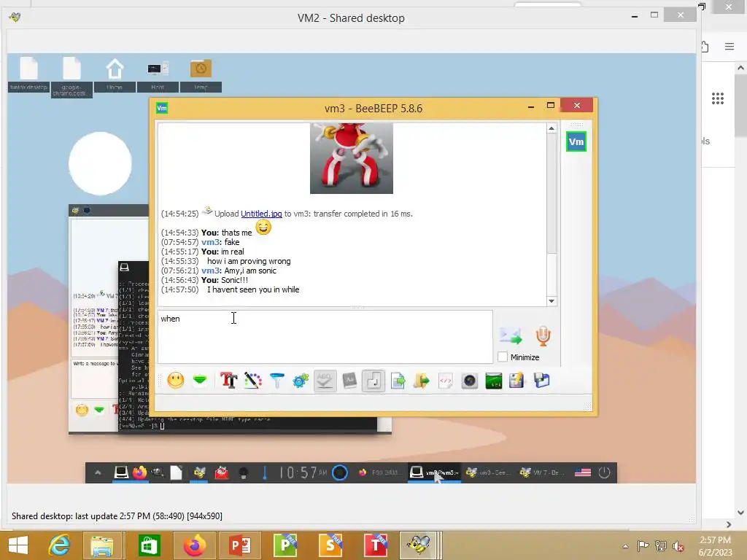Click the laughing emoji in chat
The height and width of the screenshot is (560, 747).
point(263,227)
